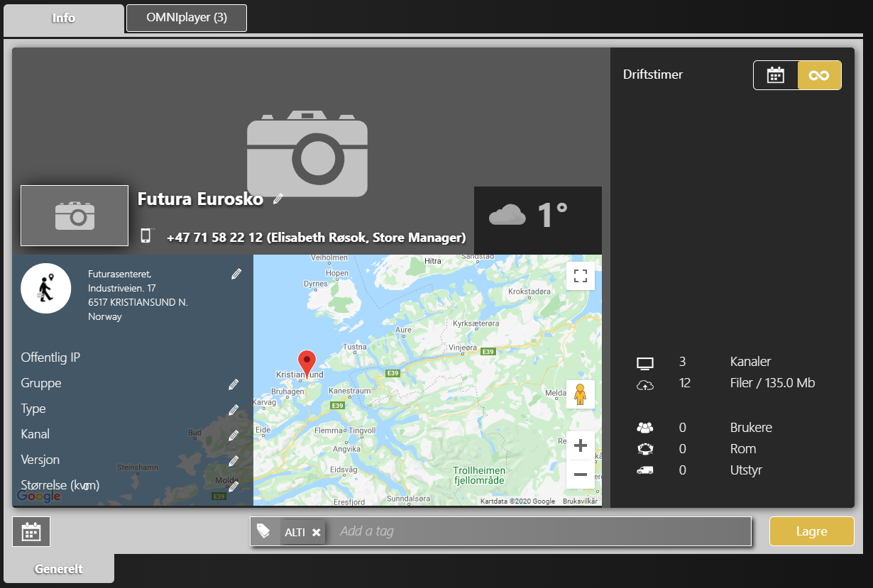
Task: Select the Generelt tab
Action: tap(59, 569)
